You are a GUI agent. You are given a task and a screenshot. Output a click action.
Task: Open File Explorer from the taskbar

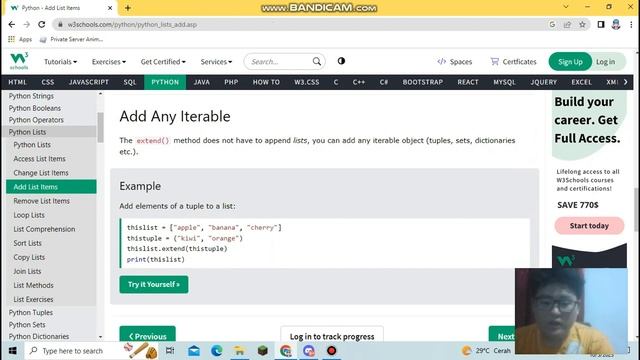click(x=239, y=351)
